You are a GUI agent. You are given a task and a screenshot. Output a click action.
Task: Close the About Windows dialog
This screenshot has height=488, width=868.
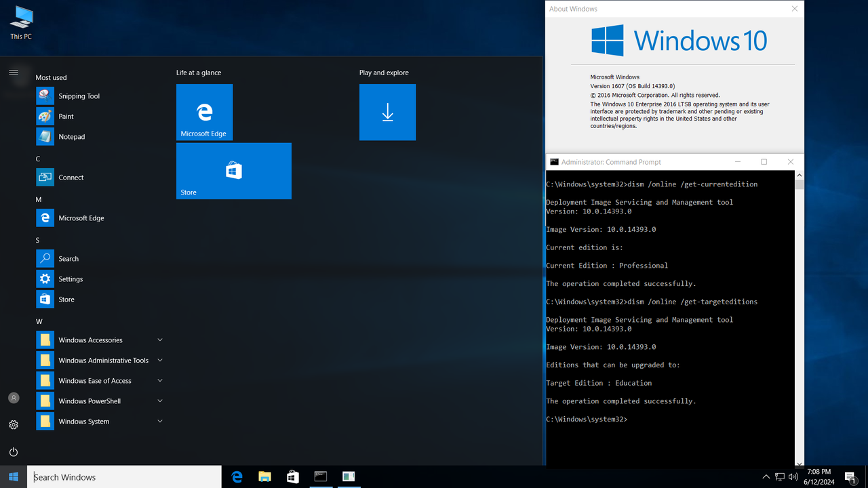[x=795, y=9]
